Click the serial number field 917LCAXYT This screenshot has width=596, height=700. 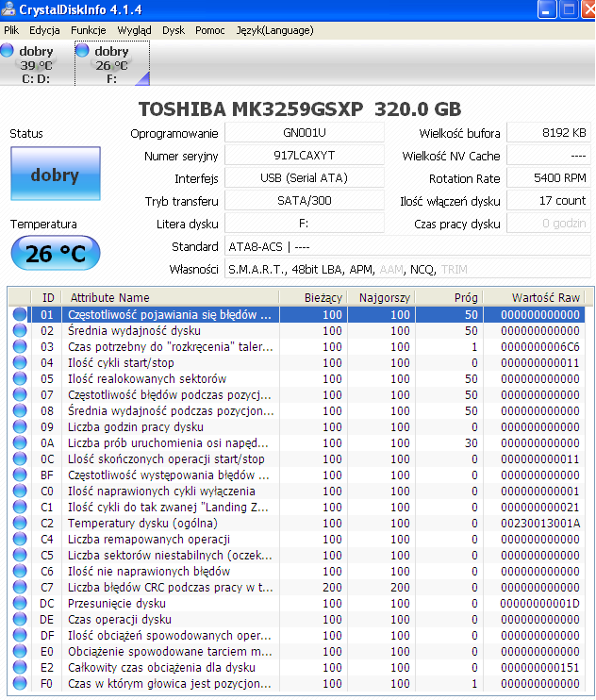click(x=305, y=156)
